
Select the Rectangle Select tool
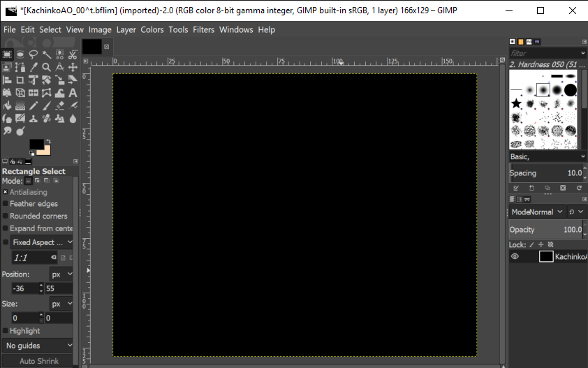click(x=7, y=54)
